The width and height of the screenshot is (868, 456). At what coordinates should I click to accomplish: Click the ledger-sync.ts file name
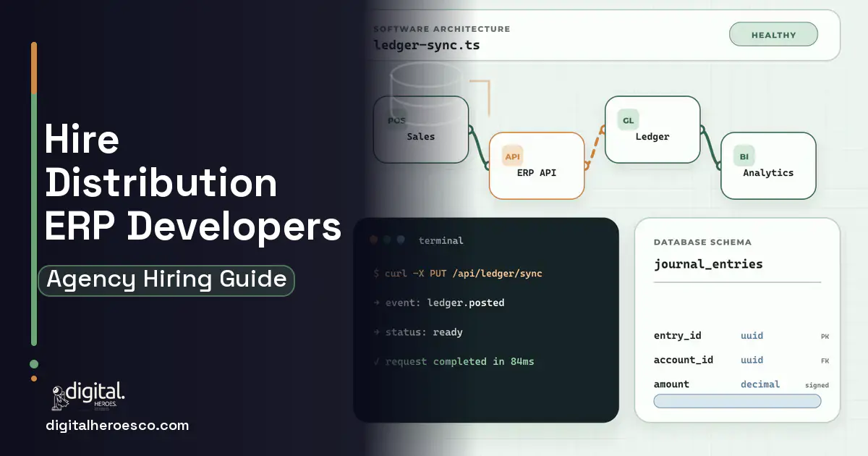click(426, 45)
